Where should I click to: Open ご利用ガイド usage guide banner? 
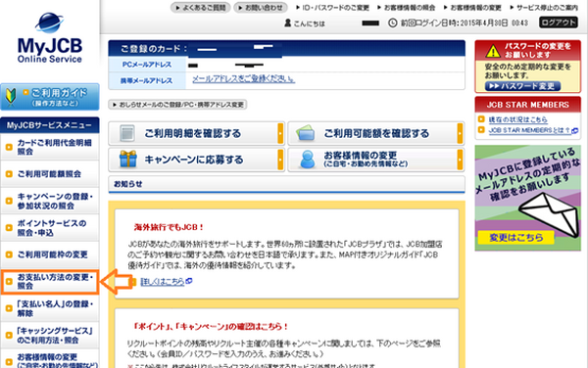coord(50,97)
